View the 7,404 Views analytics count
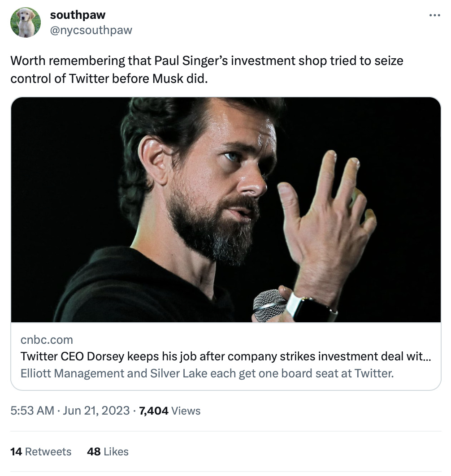451x476 pixels. pyautogui.click(x=170, y=411)
